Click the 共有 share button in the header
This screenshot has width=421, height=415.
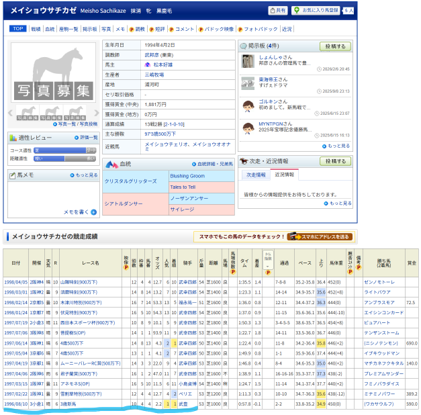[278, 11]
